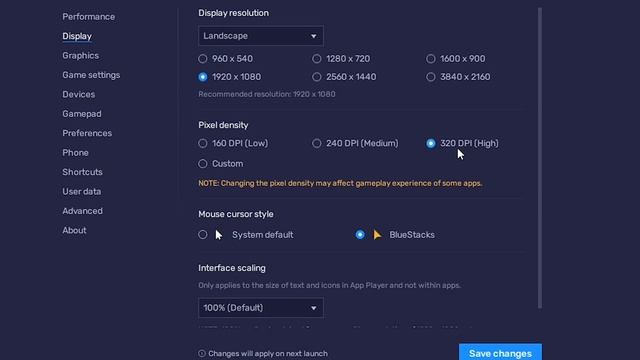The width and height of the screenshot is (640, 360).
Task: Open the About section
Action: pyautogui.click(x=74, y=230)
